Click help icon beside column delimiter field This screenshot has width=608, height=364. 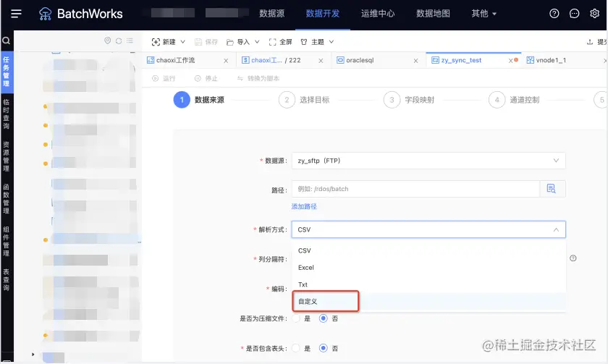click(x=573, y=258)
